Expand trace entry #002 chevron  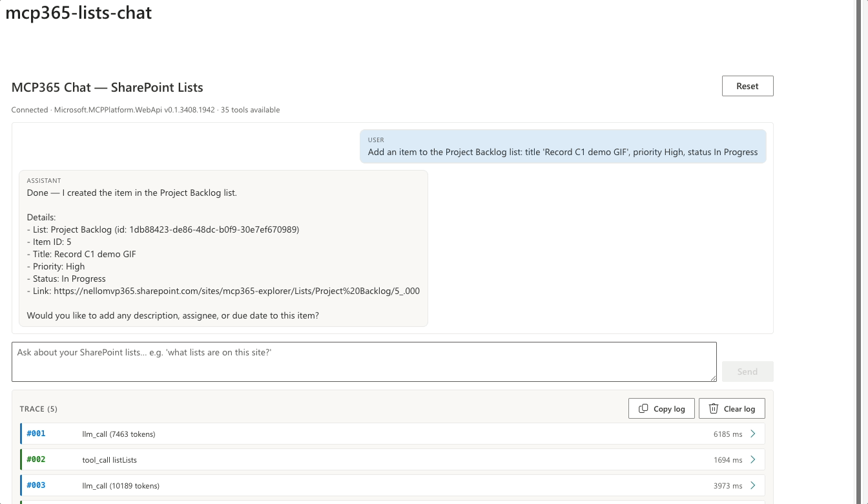click(752, 459)
